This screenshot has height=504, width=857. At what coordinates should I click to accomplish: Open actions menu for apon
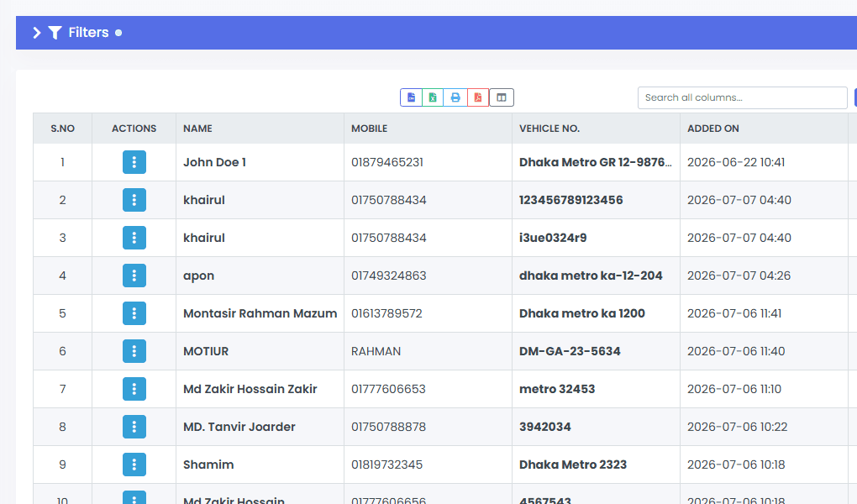pyautogui.click(x=134, y=276)
